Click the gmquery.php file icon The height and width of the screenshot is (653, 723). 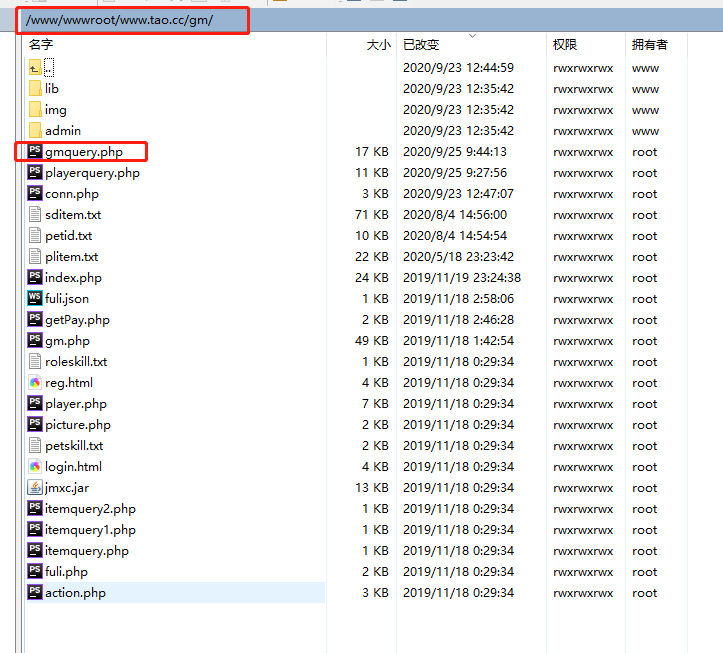coord(35,152)
